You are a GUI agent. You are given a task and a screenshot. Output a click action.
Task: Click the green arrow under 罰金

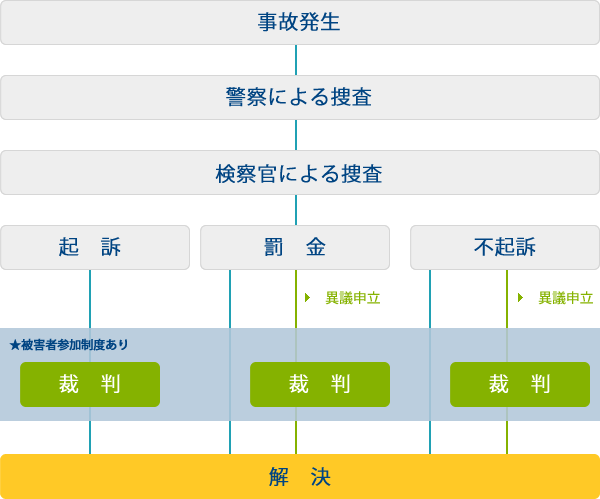click(308, 298)
